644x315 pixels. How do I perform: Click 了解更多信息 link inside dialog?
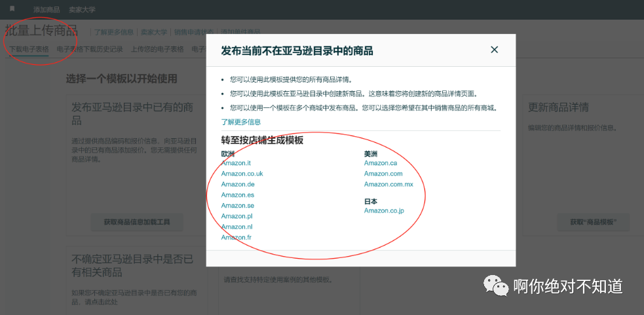click(240, 122)
